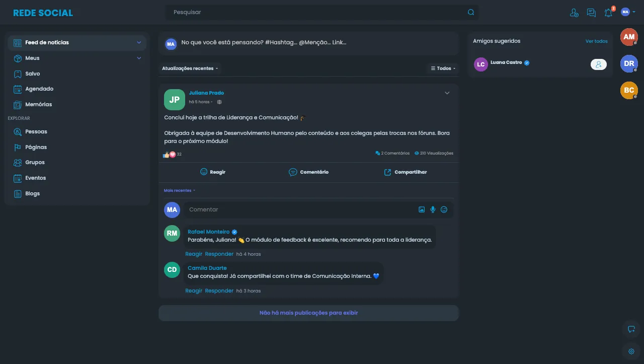Viewport: 644px width, 364px height.
Task: Open chat with DR contact avatar
Action: click(x=629, y=63)
